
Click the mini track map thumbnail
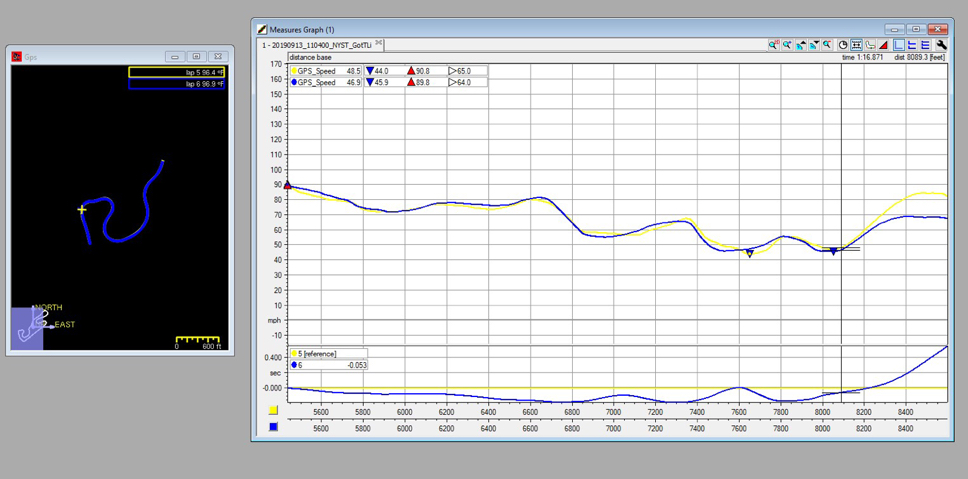(x=28, y=328)
